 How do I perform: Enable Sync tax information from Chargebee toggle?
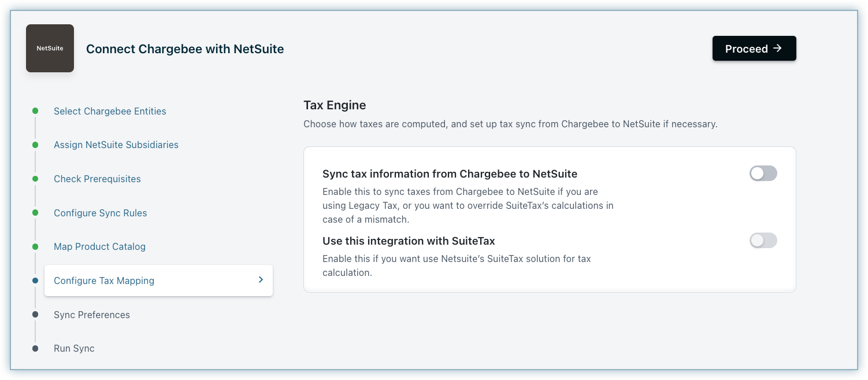(763, 174)
